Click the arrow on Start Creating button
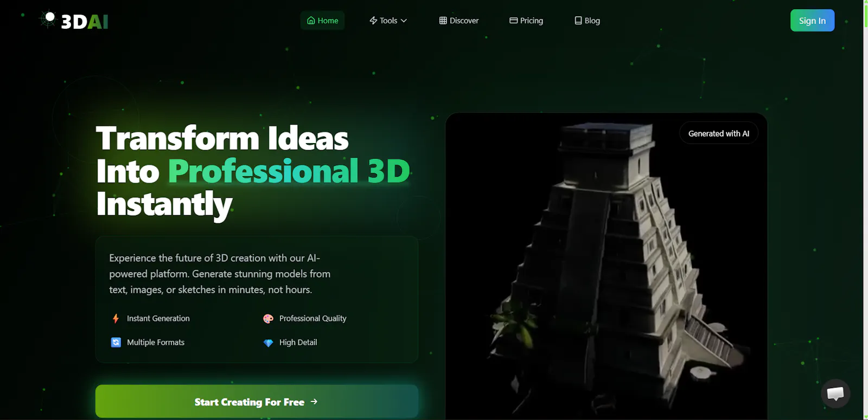 [x=314, y=402]
